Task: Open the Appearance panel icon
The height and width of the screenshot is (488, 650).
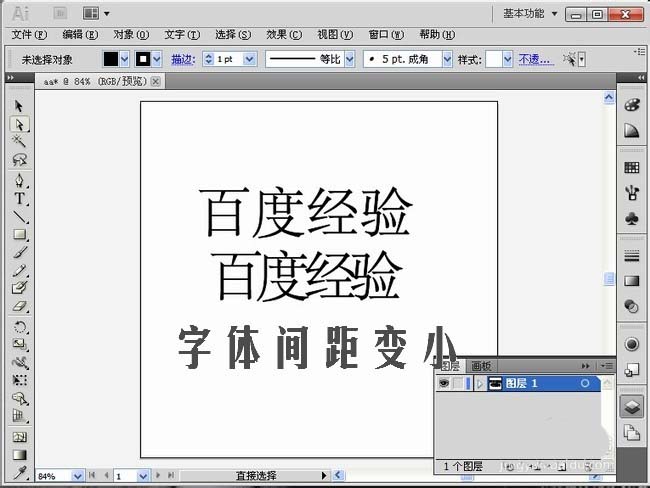Action: click(632, 344)
